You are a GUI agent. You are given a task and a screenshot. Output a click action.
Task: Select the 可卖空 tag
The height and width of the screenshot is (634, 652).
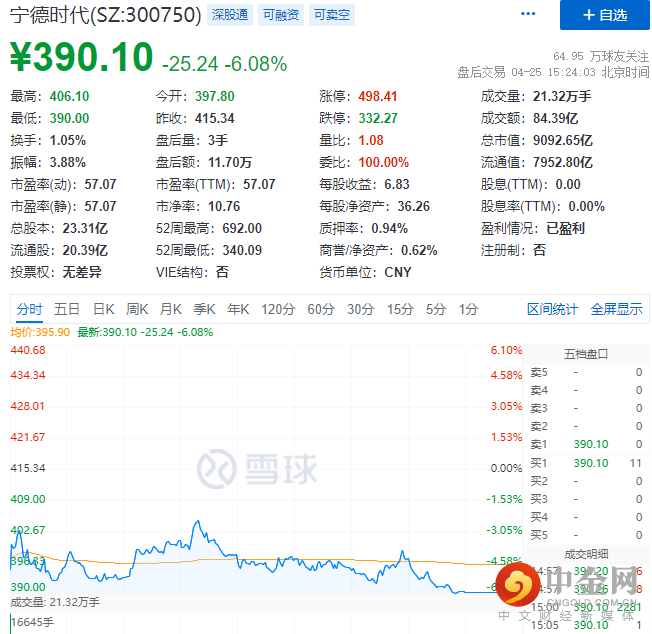tap(331, 15)
